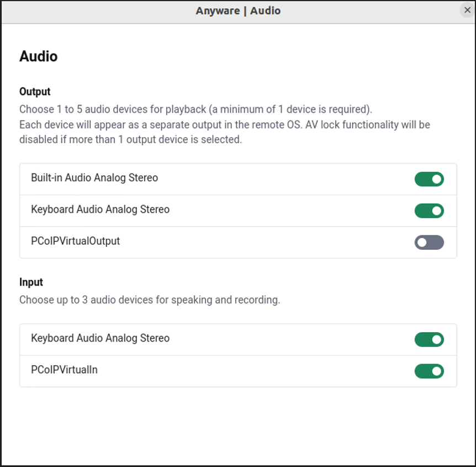Click the Anyware | Audio title bar
This screenshot has width=476, height=467.
(x=238, y=11)
